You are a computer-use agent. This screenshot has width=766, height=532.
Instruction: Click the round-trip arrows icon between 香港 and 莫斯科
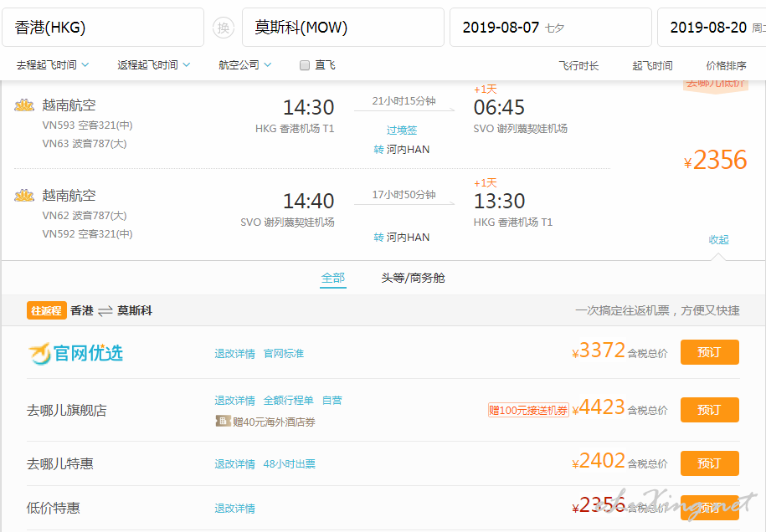point(105,311)
